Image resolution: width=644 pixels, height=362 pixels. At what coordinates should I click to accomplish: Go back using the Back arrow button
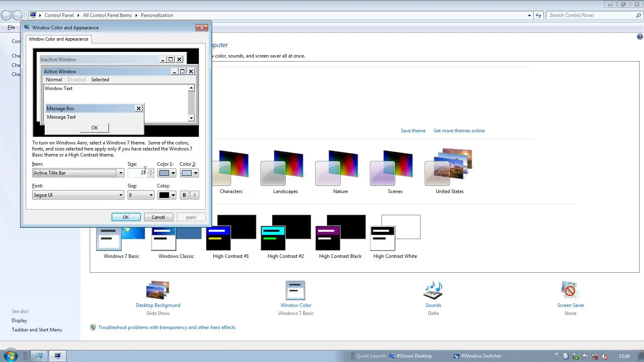pyautogui.click(x=6, y=15)
